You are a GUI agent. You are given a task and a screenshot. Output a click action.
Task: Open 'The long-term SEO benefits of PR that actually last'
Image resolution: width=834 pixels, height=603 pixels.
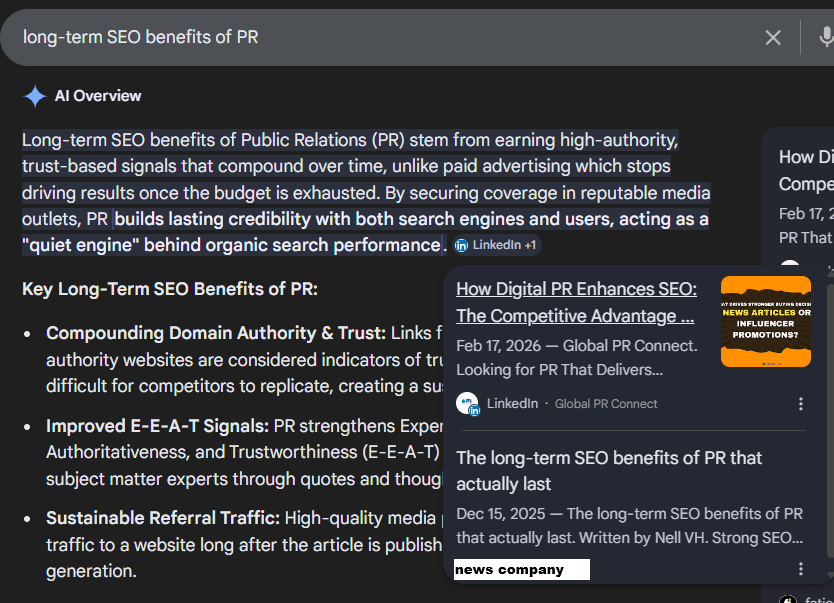pos(609,470)
